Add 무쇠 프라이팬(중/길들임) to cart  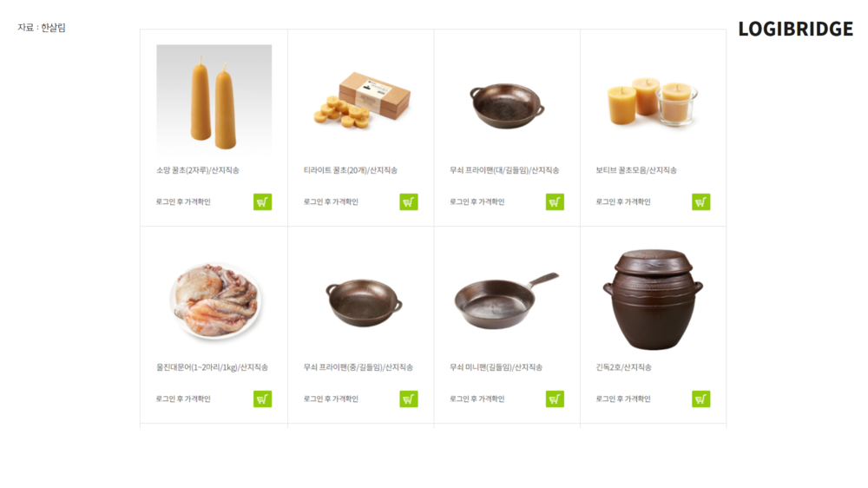pos(409,399)
